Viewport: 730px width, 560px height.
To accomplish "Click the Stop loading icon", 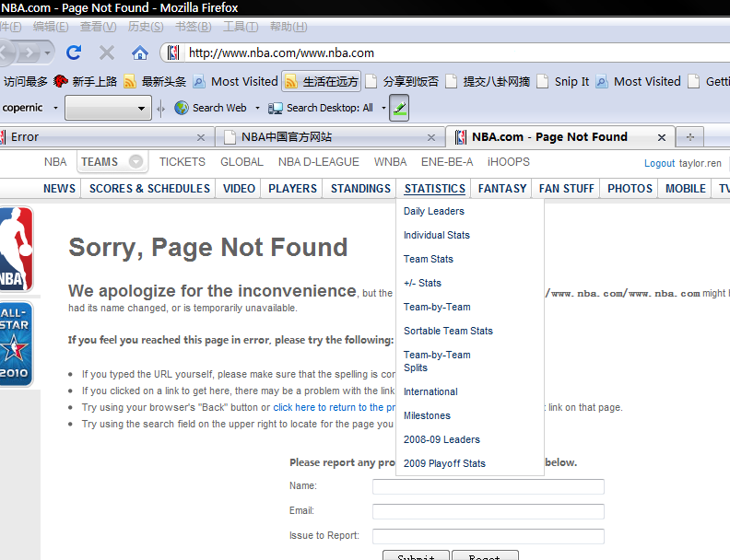I will click(107, 52).
